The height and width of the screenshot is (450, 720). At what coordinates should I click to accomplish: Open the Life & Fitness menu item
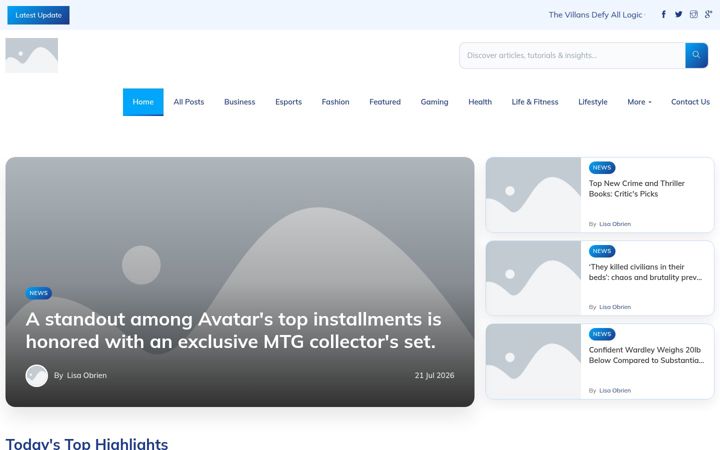[535, 102]
